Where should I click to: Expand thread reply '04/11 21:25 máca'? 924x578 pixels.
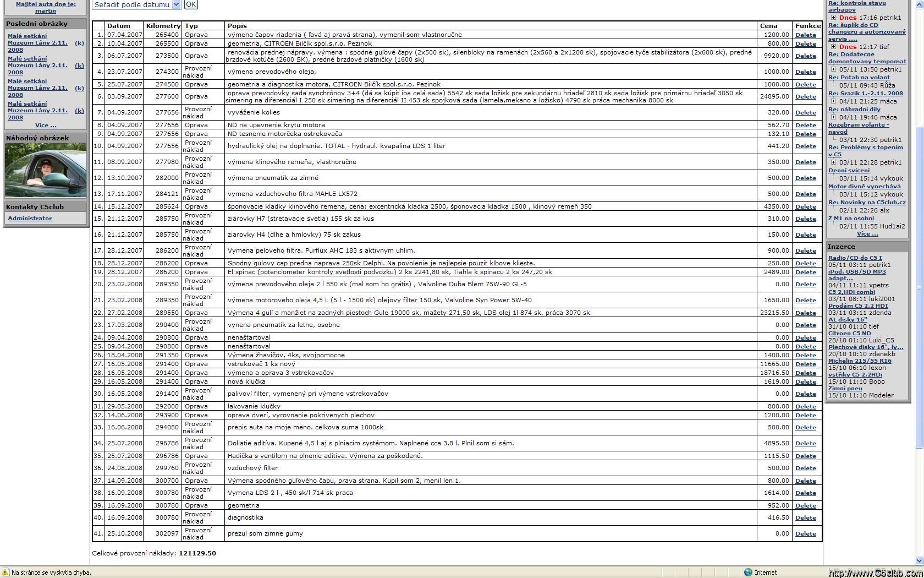click(833, 101)
